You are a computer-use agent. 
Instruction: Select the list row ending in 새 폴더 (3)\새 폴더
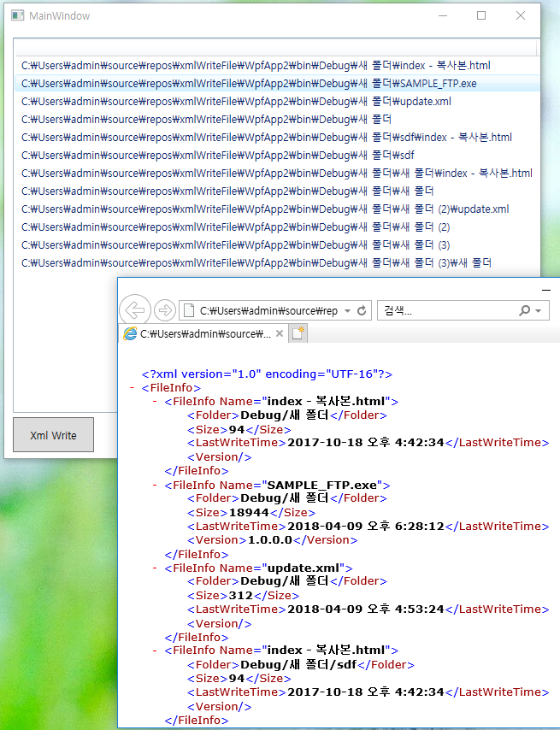pyautogui.click(x=277, y=263)
